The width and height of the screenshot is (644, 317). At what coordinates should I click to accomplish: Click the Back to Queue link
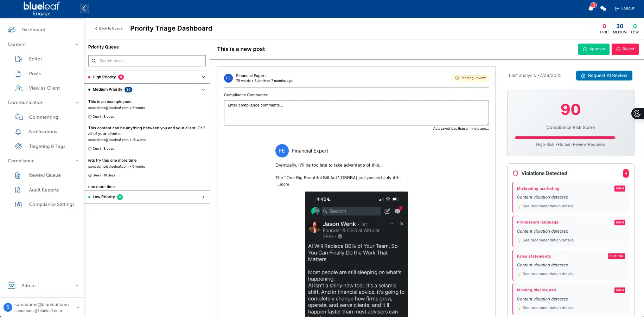(x=109, y=28)
